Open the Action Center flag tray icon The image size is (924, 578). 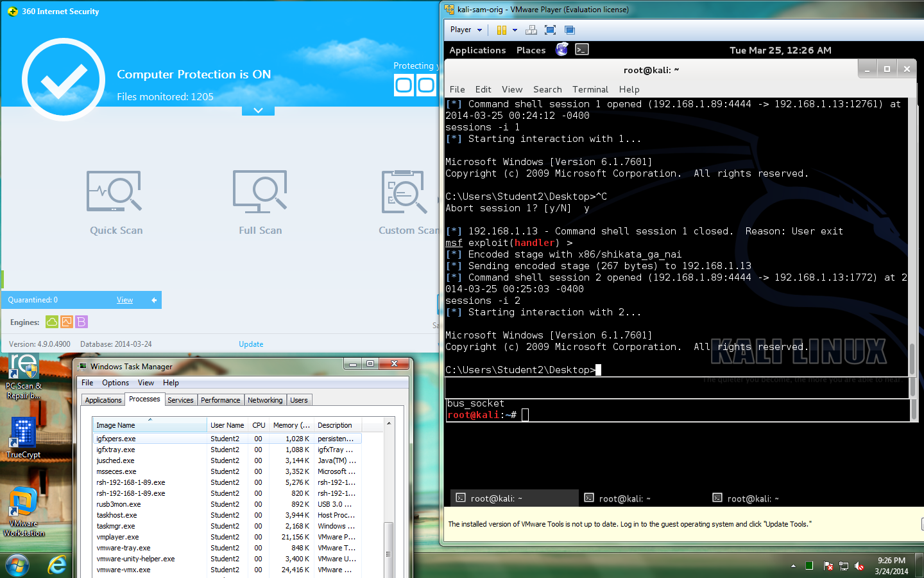point(828,566)
